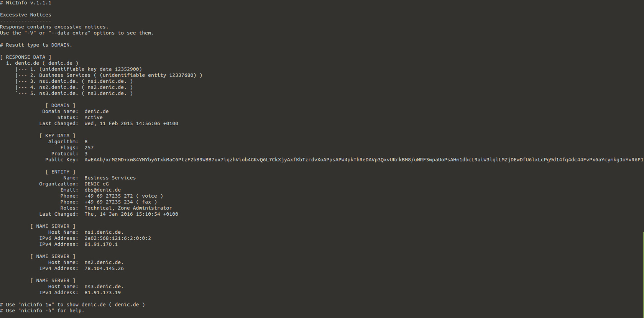Select host name ns3.denic.de. in last section
This screenshot has width=644, height=318.
(x=104, y=287)
